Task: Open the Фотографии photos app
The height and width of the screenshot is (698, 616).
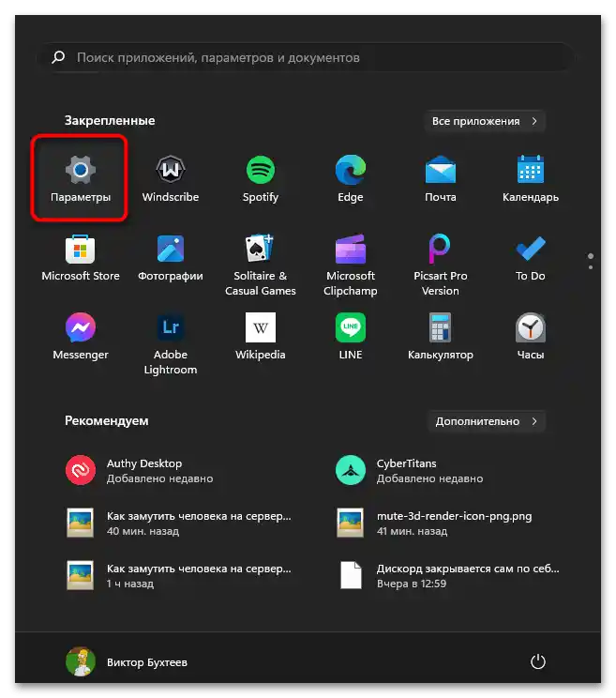Action: point(171,258)
